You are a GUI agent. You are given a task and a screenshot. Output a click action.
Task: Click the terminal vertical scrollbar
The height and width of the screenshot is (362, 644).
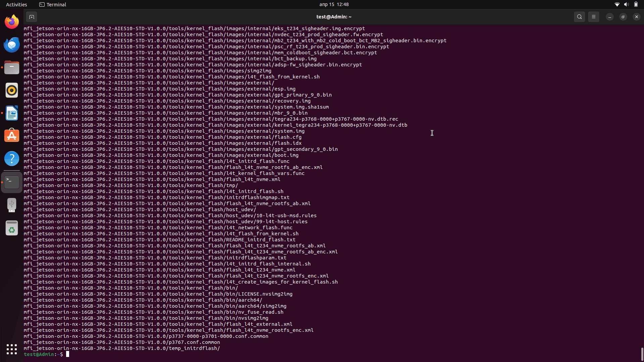(642, 354)
